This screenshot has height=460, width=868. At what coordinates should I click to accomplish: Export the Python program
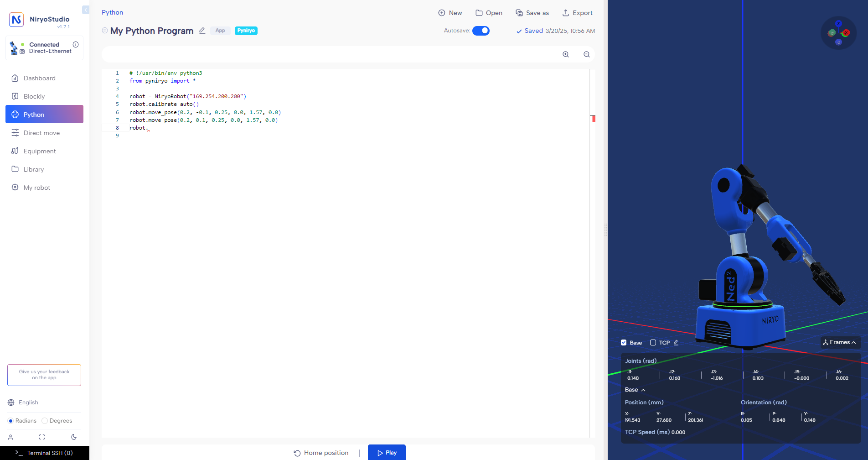(x=577, y=13)
